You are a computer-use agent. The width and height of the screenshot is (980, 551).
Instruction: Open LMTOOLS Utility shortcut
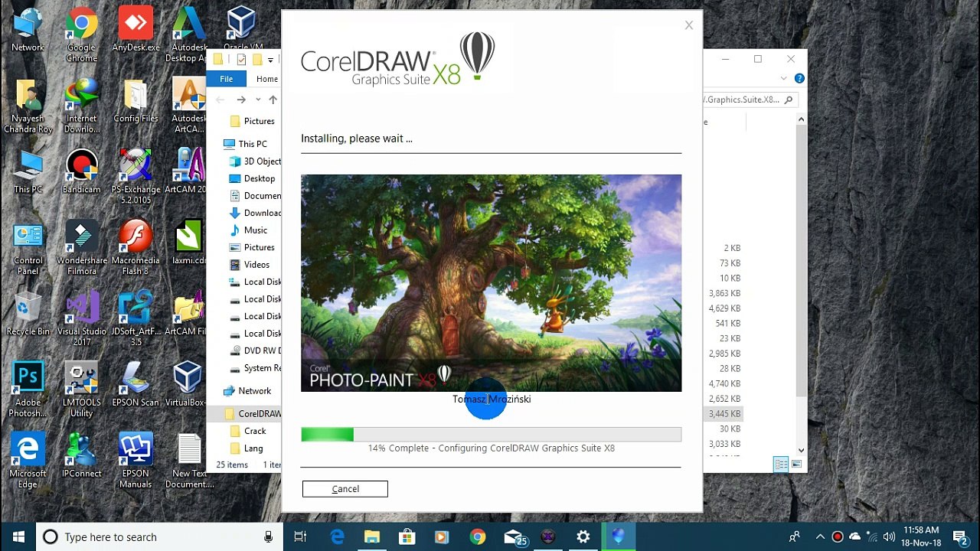click(81, 390)
